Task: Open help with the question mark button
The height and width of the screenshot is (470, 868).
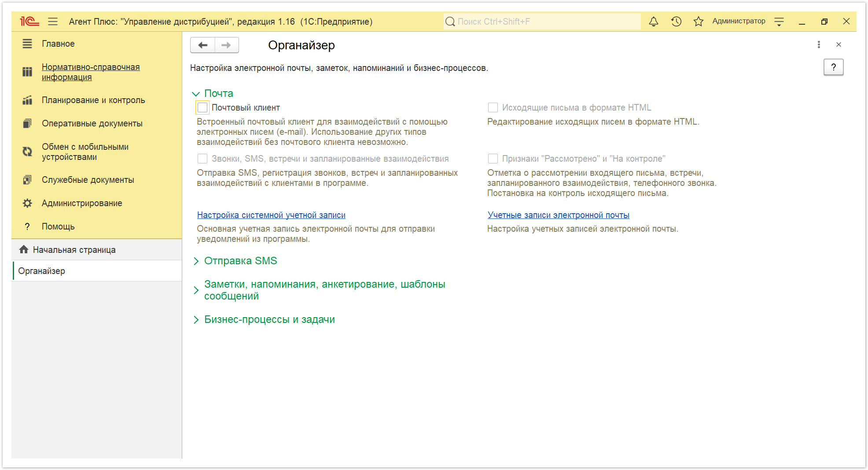Action: tap(833, 67)
